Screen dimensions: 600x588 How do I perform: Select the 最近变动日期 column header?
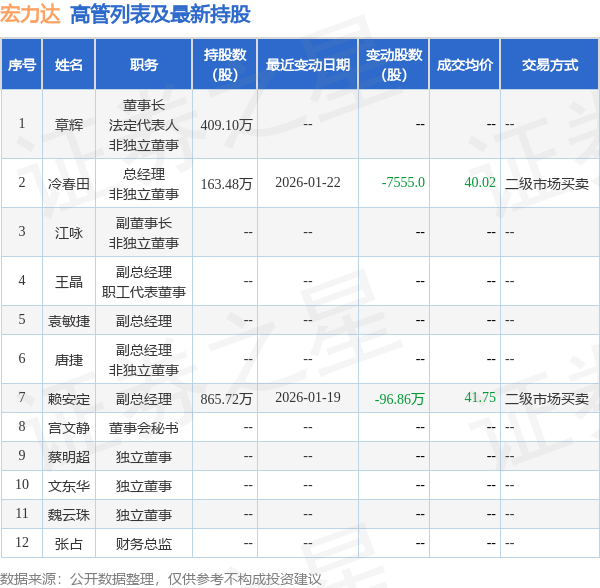point(308,64)
